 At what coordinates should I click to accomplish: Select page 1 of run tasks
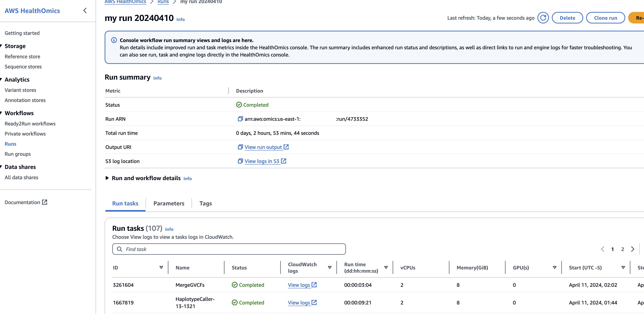pos(612,249)
